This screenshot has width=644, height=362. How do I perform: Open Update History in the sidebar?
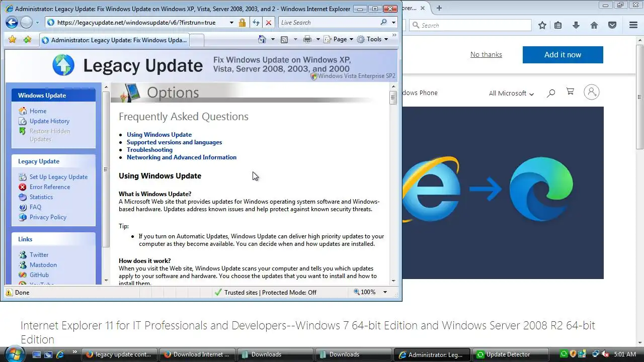[49, 121]
